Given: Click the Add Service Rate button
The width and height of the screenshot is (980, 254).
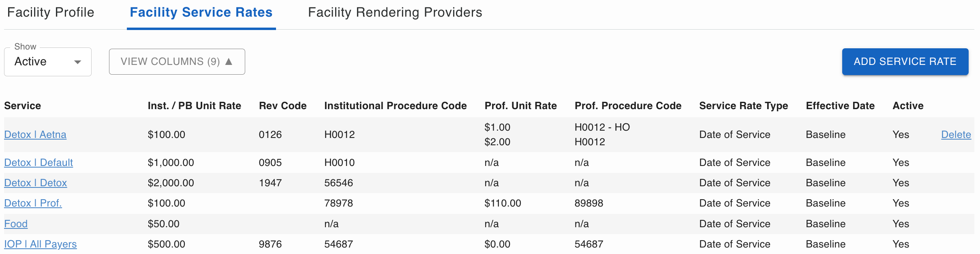Looking at the screenshot, I should pos(905,62).
